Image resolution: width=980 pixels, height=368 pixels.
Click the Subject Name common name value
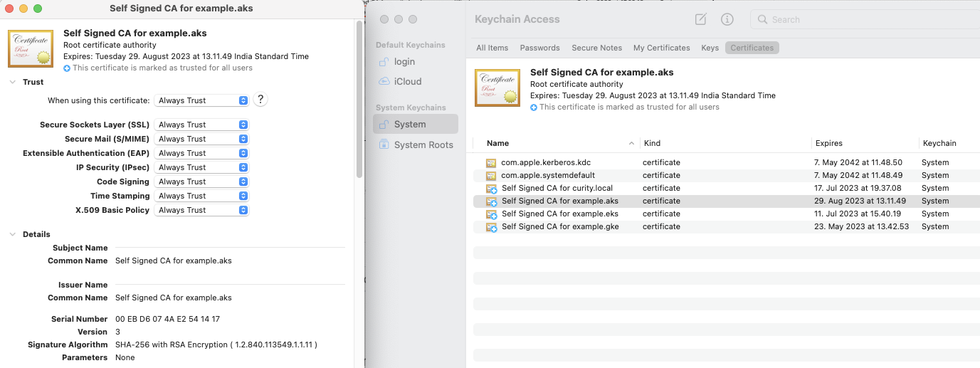tap(173, 261)
